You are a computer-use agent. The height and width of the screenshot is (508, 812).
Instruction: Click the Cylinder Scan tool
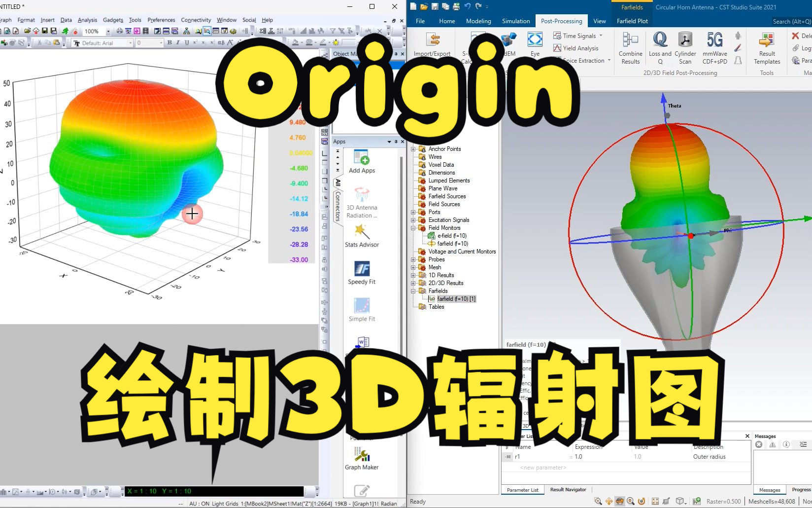[685, 48]
